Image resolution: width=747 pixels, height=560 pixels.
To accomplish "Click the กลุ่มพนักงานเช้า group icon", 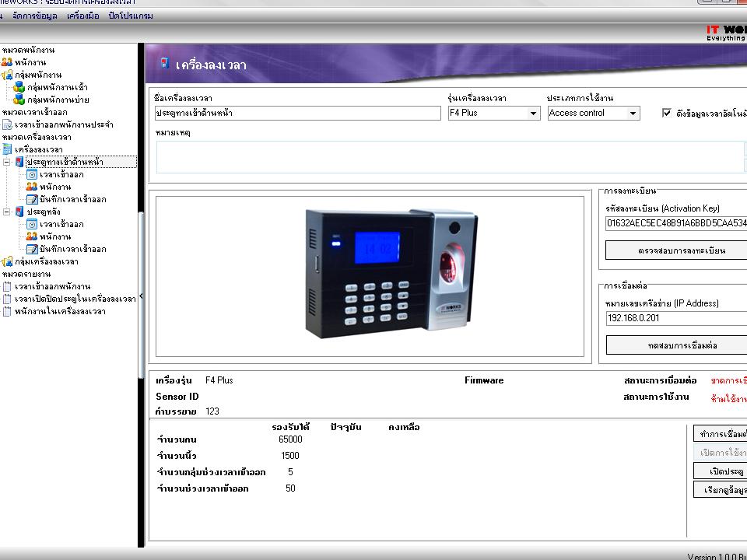I will pyautogui.click(x=19, y=87).
